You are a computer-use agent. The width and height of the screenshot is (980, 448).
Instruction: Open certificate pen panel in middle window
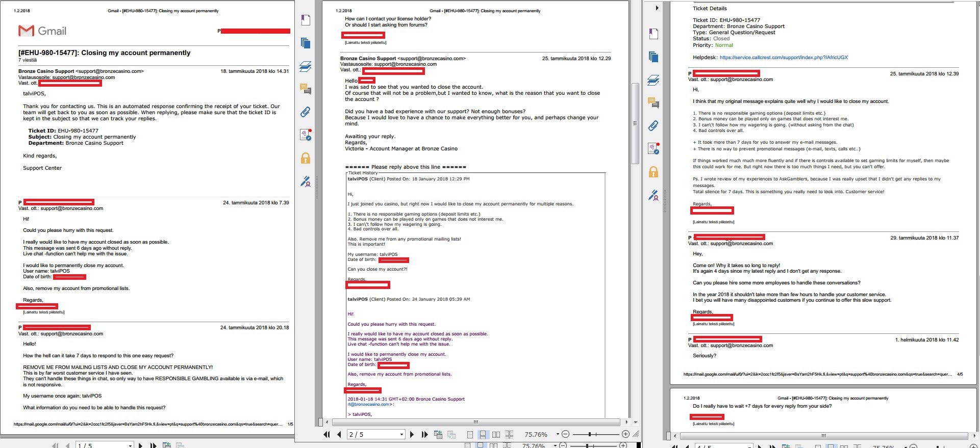[305, 181]
